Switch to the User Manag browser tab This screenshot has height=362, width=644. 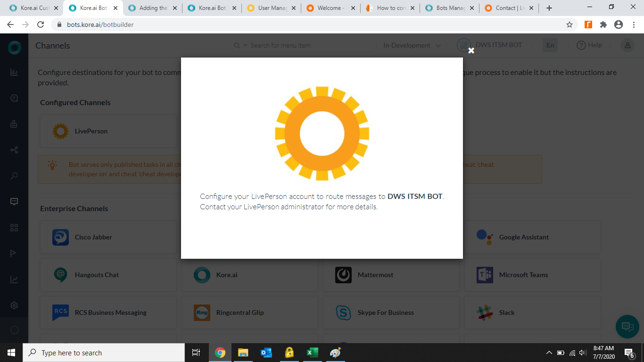pyautogui.click(x=271, y=8)
